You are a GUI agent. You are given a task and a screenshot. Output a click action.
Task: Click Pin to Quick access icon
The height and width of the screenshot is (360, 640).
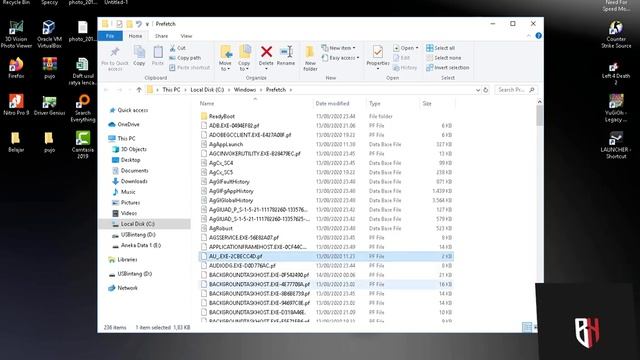115,52
